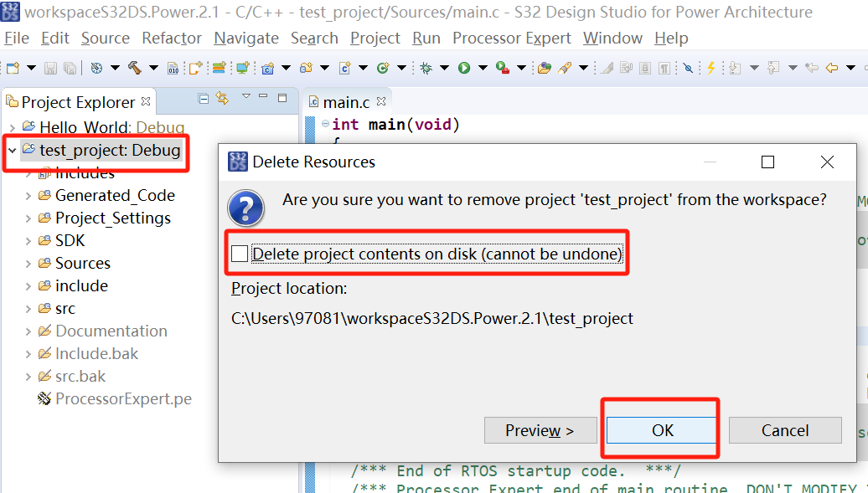
Task: Minimize the Project Explorer panel
Action: coord(263,97)
